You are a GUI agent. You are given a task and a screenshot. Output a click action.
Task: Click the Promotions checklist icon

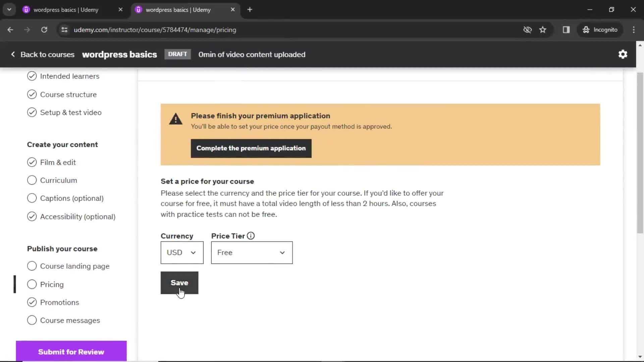click(x=32, y=302)
